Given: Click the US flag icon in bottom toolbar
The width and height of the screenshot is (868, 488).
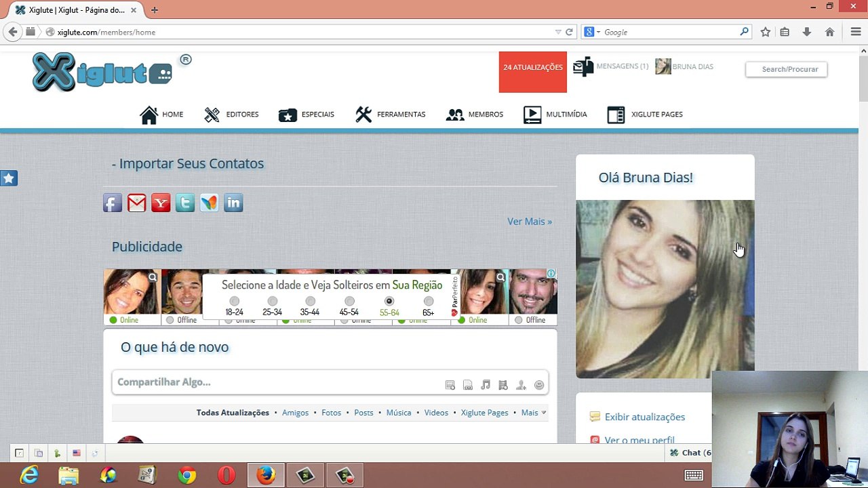Looking at the screenshot, I should [x=77, y=453].
